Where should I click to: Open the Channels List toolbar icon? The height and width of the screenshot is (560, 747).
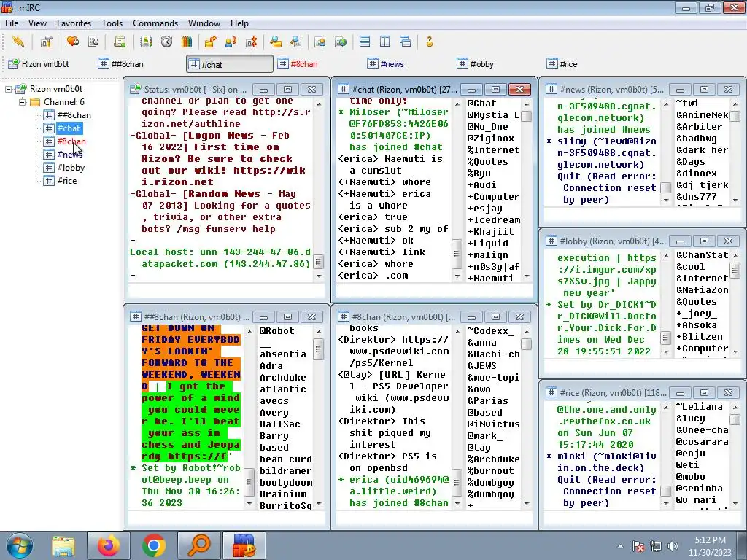tap(93, 42)
